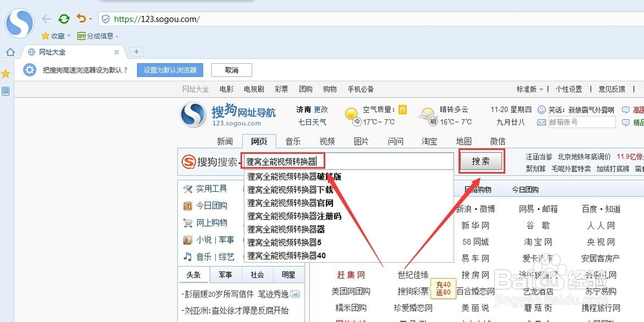Image resolution: width=644 pixels, height=322 pixels.
Task: Click sidebar yellow star favorites icon
Action: [5, 73]
